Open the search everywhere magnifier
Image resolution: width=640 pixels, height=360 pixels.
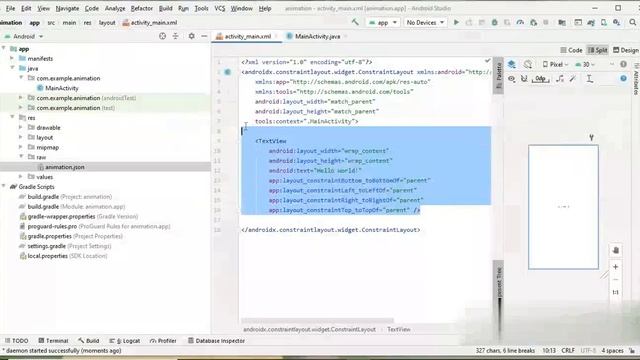[x=633, y=22]
